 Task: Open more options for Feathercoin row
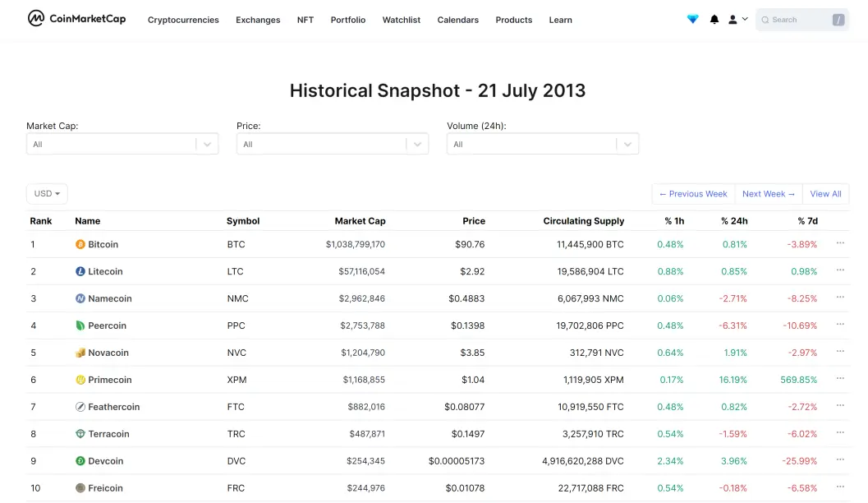point(840,406)
